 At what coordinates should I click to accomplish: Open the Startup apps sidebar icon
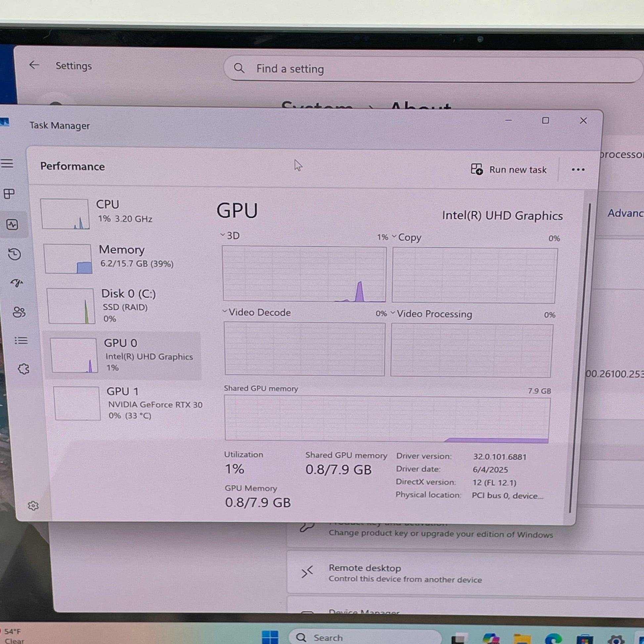click(x=17, y=283)
